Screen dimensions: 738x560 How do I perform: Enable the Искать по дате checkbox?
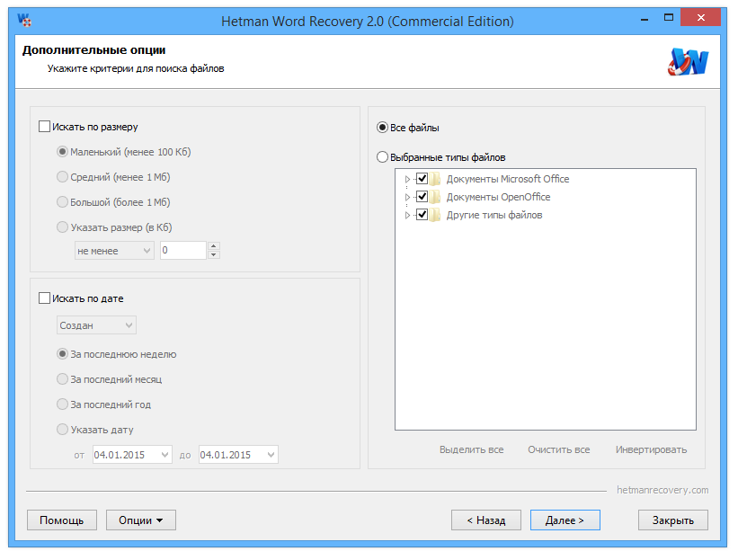coord(44,298)
